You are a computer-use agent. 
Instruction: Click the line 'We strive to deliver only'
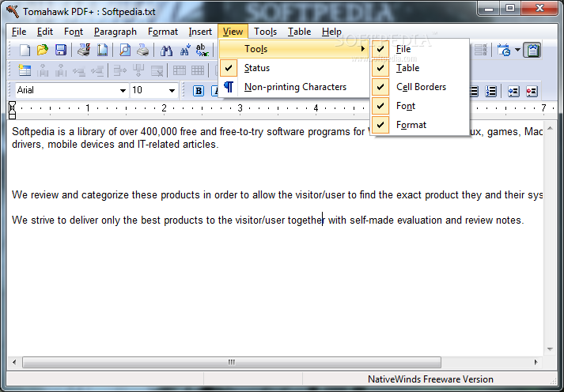267,220
